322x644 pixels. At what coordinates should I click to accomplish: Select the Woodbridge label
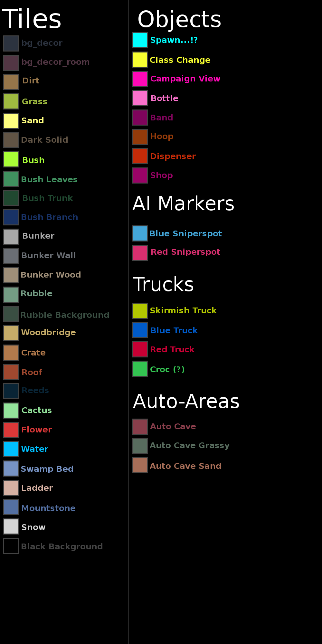point(48,333)
